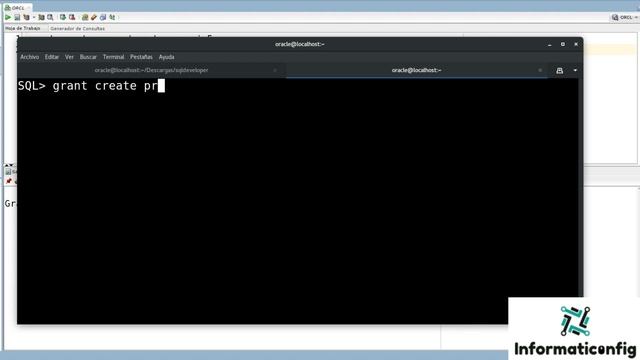Open an unshared SQL worksheet icon
The width and height of the screenshot is (640, 360).
coord(84,17)
